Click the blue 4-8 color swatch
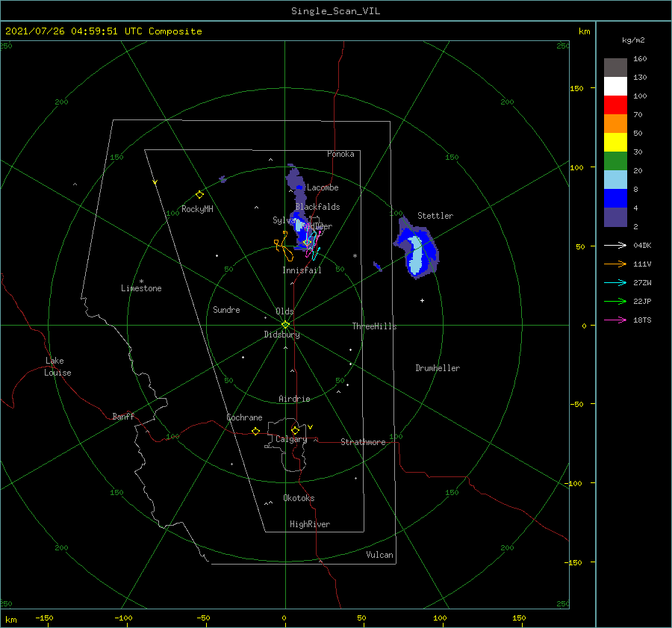The height and width of the screenshot is (628, 672). (615, 198)
